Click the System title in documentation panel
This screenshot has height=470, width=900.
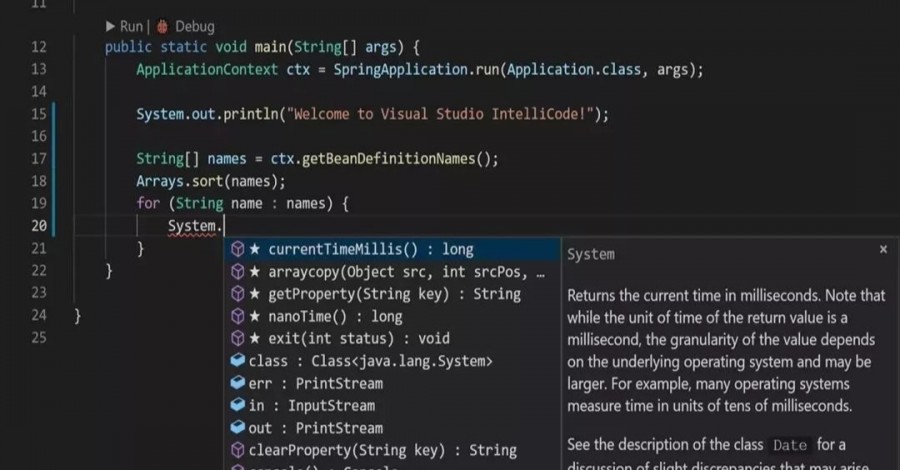pos(591,254)
